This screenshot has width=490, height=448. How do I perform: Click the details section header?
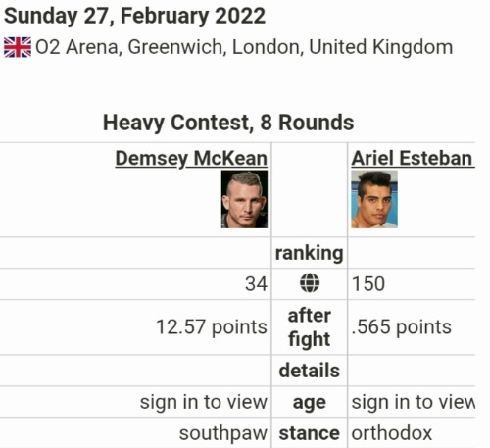[310, 371]
